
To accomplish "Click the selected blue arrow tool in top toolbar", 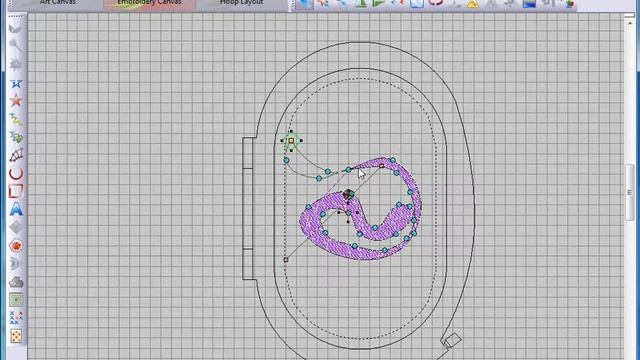I will (x=304, y=4).
